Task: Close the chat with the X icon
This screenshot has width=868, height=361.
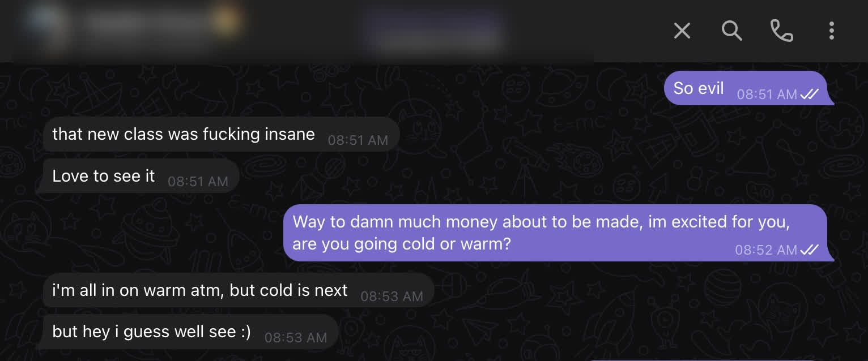Action: tap(682, 31)
